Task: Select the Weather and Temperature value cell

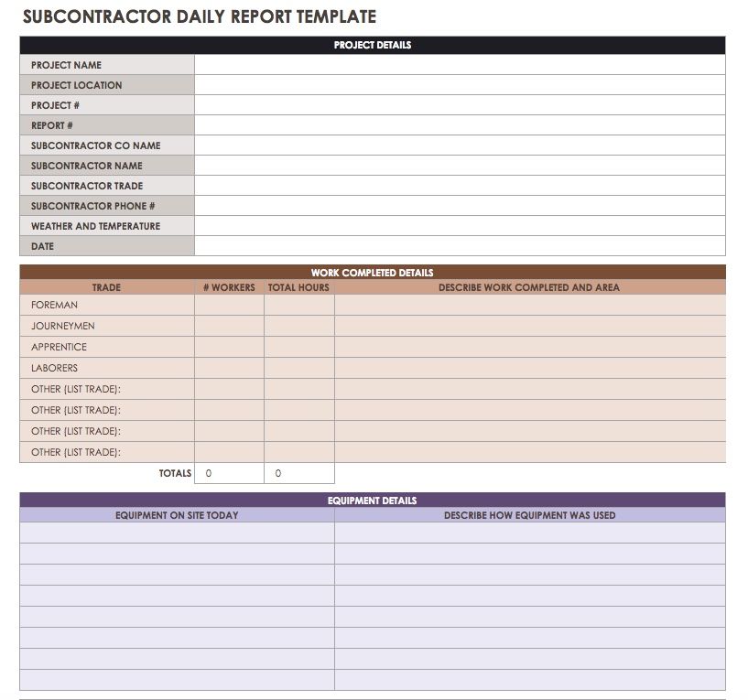Action: pos(460,226)
